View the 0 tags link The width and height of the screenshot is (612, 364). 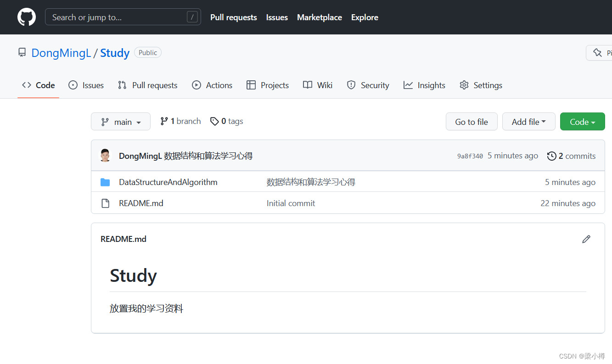[x=227, y=121]
